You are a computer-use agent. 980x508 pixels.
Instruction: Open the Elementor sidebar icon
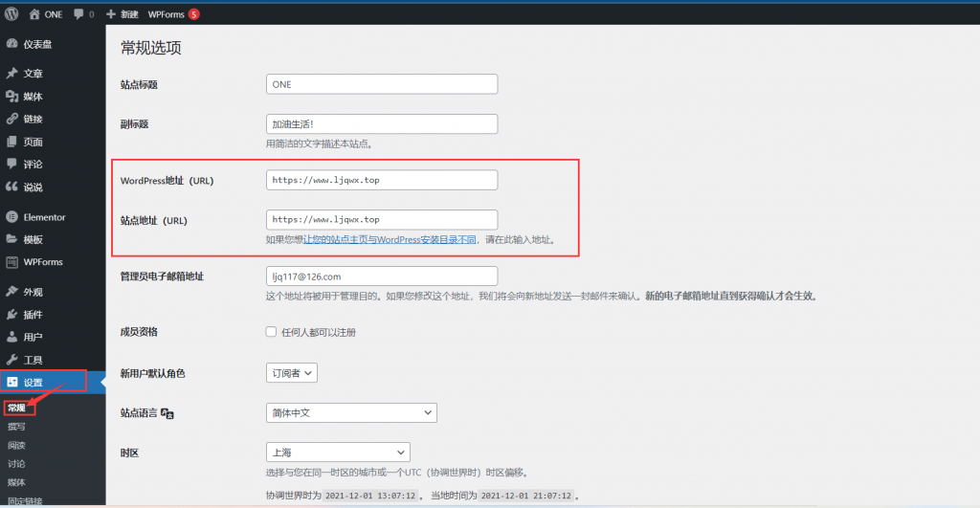[12, 217]
